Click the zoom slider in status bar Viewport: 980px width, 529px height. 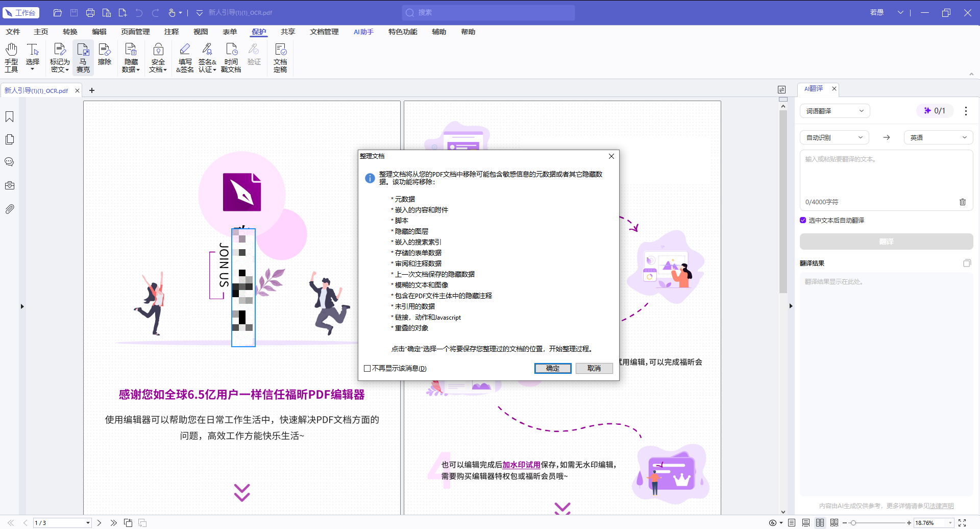tap(878, 523)
